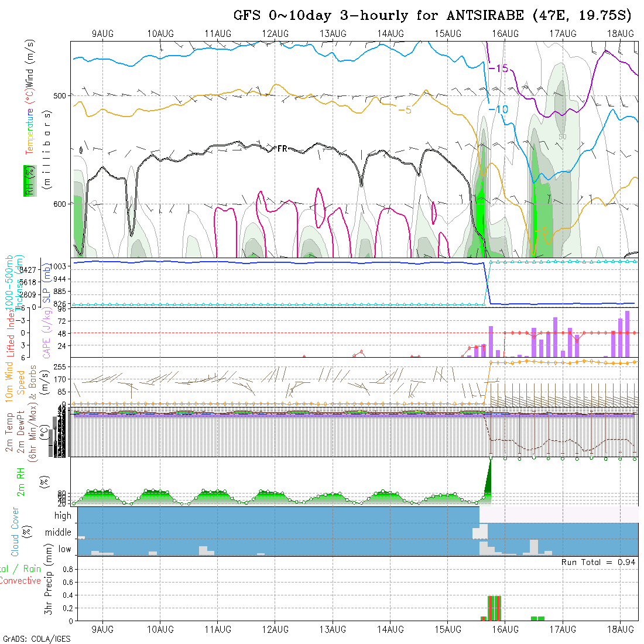Click the 944 value on the SLP axis
The width and height of the screenshot is (644, 644).
(x=60, y=279)
